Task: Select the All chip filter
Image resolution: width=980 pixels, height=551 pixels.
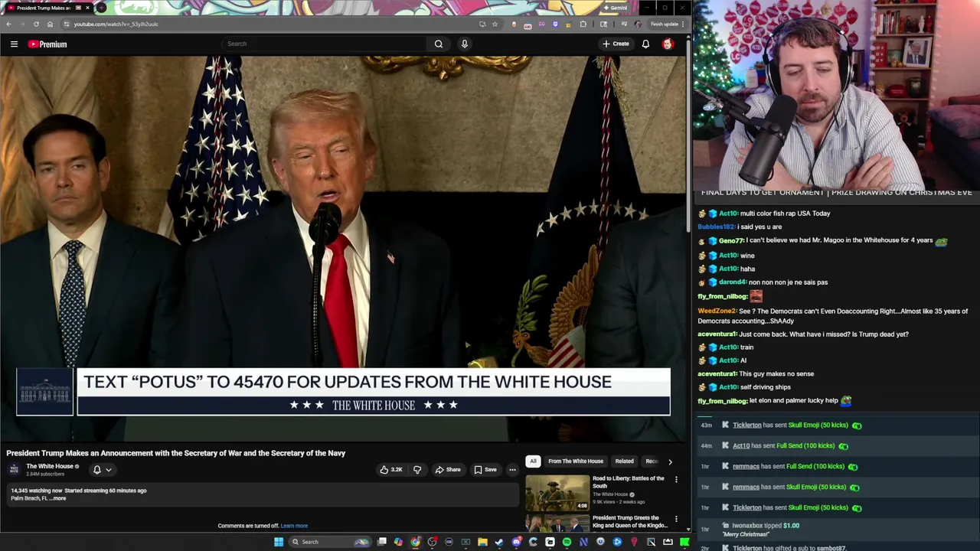Action: point(533,461)
